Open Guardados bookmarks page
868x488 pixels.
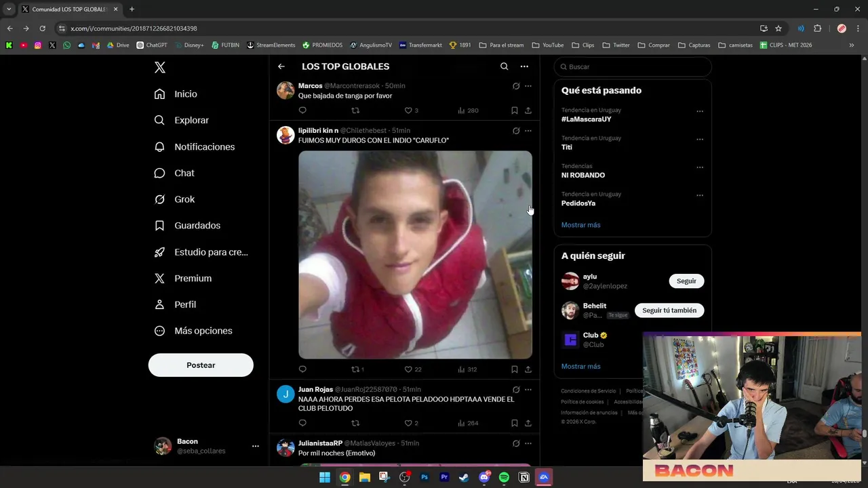tap(187, 225)
